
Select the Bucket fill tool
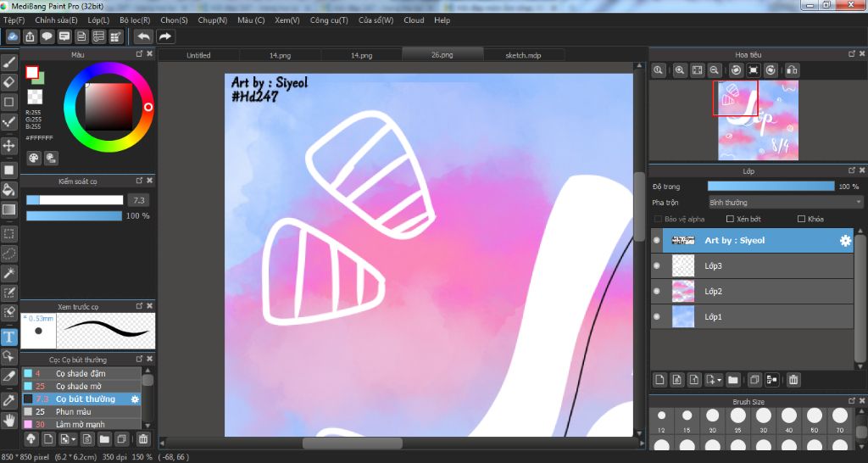click(9, 191)
